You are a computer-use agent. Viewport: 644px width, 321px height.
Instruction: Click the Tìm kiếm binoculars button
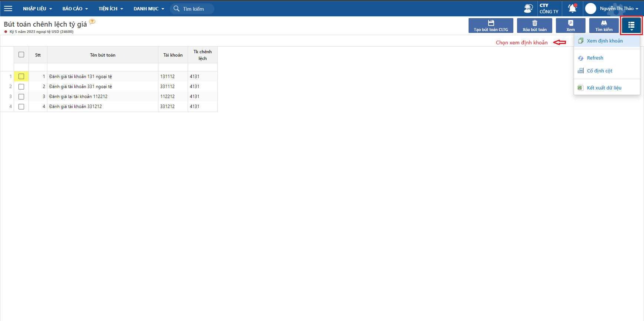pyautogui.click(x=604, y=26)
